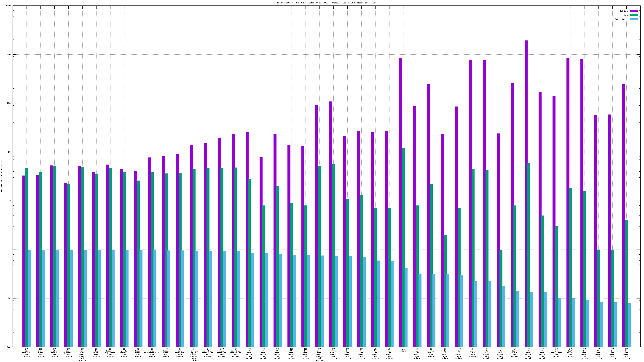The height and width of the screenshot is (362, 644).
Task: Click the 'Not Spam' legend text
Action: click(624, 11)
